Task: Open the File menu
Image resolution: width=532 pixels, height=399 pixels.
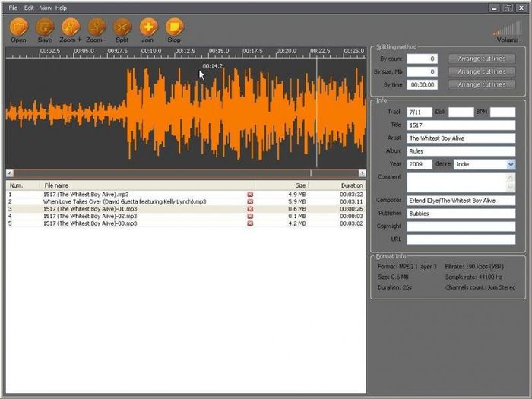Action: click(13, 8)
